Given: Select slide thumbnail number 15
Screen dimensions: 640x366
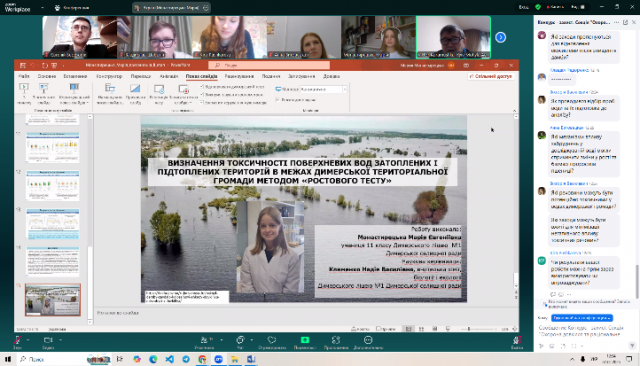Looking at the screenshot, I should click(53, 300).
